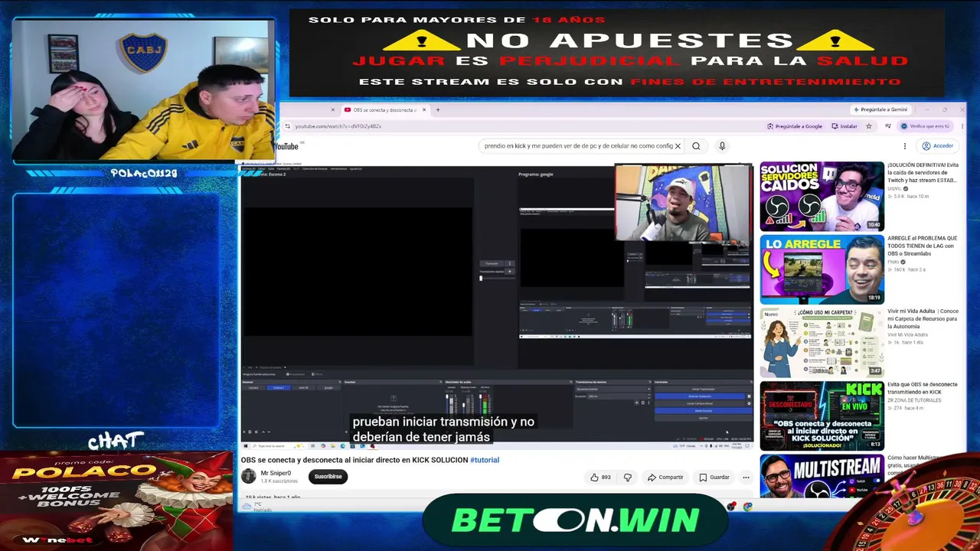Screen dimensions: 980x551
Task: Clear the YouTube search box with X
Action: coord(678,146)
